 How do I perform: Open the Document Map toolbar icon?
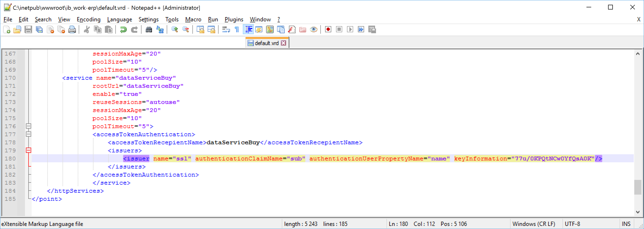click(270, 30)
